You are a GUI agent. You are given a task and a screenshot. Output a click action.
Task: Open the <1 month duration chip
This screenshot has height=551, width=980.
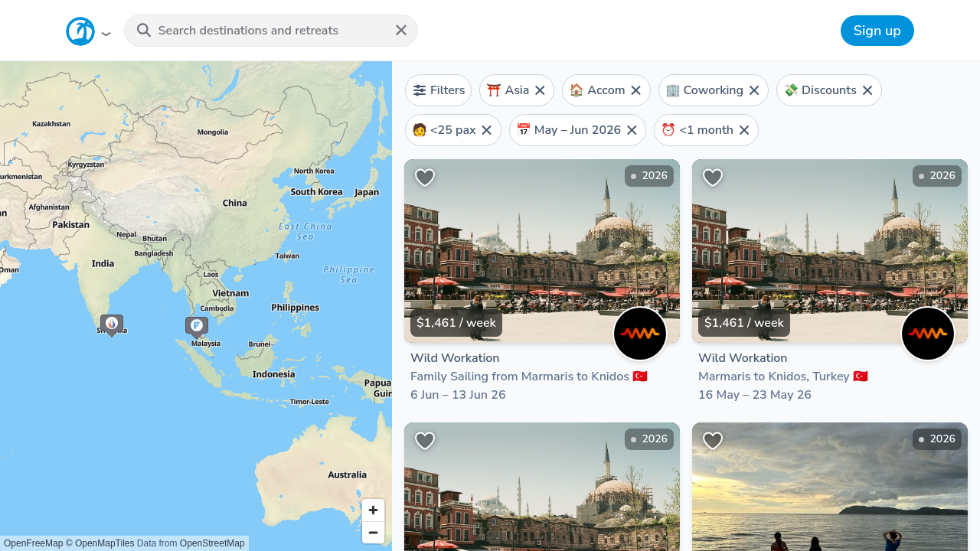[x=706, y=130]
